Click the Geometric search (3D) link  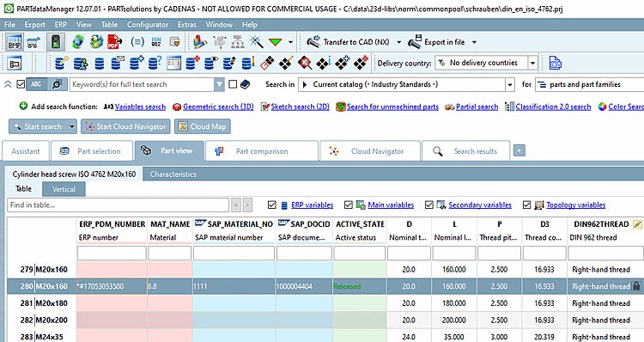(x=218, y=107)
